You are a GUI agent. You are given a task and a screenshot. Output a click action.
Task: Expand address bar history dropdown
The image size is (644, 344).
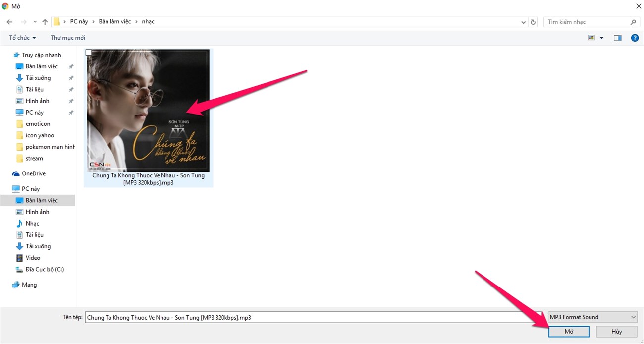(x=524, y=22)
